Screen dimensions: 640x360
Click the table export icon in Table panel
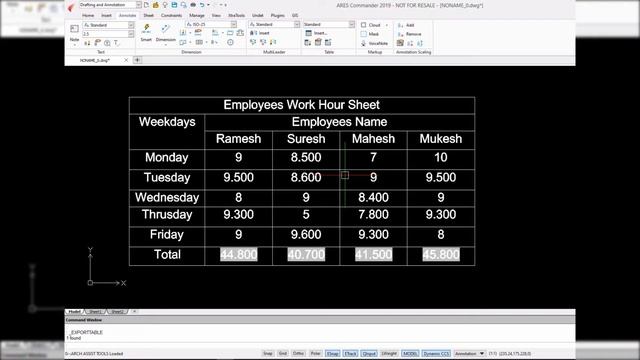coord(328,42)
